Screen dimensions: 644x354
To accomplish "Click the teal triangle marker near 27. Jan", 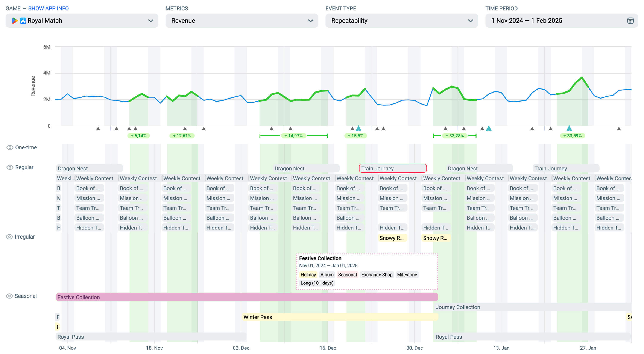I will pyautogui.click(x=569, y=129).
